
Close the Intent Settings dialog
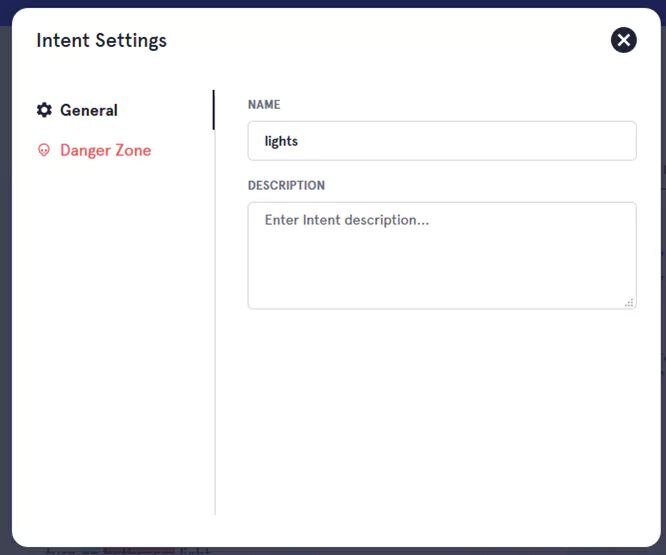(624, 40)
